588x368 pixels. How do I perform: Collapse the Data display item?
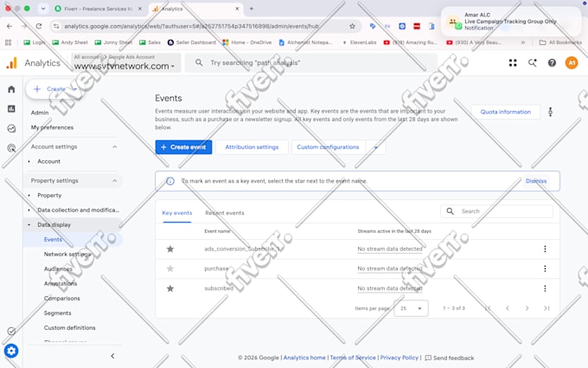tap(29, 224)
